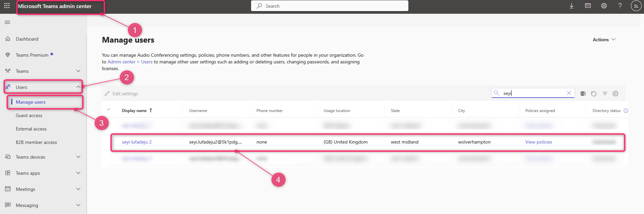This screenshot has height=214, width=644.
Task: Refresh the users table
Action: 594,94
